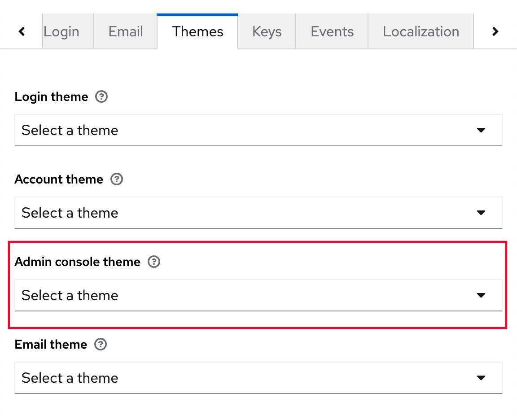Show help for Email theme
Viewport: 517px width, 420px height.
101,345
